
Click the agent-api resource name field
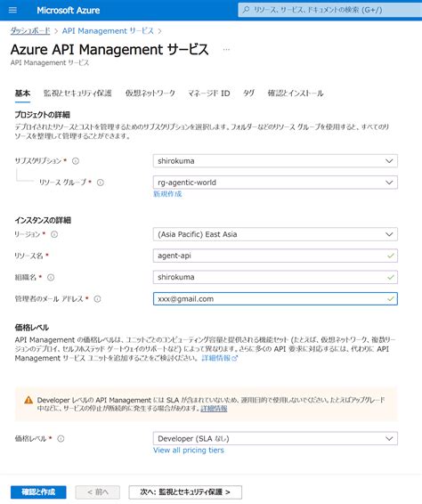275,256
